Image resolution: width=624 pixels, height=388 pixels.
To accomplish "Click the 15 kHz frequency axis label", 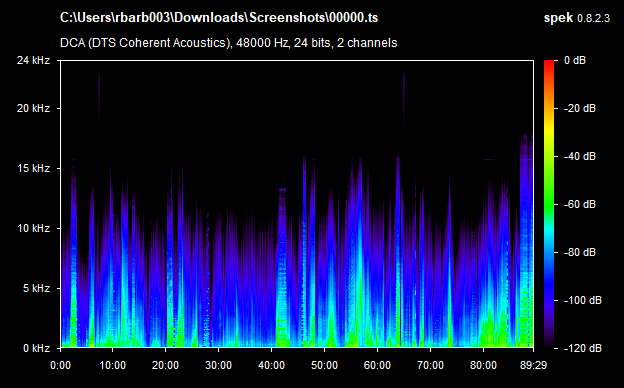I will (33, 168).
